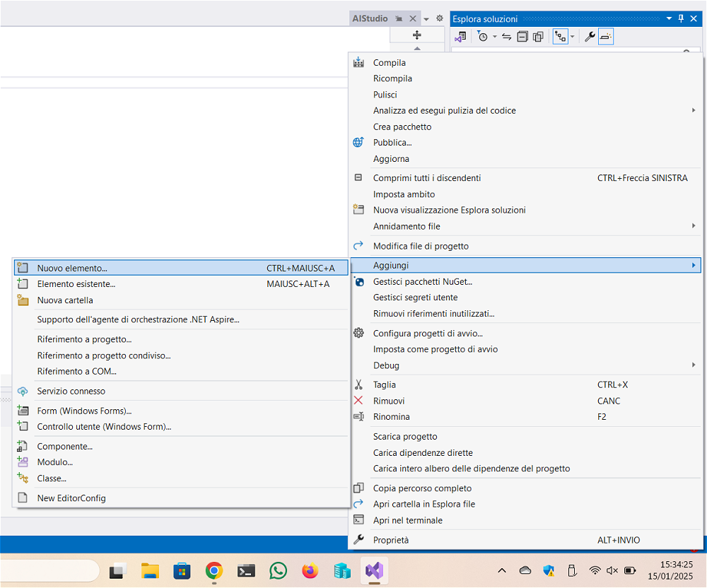Click Gestisci pacchetti NuGet...
Viewport: 707px width, 588px height.
(x=422, y=281)
